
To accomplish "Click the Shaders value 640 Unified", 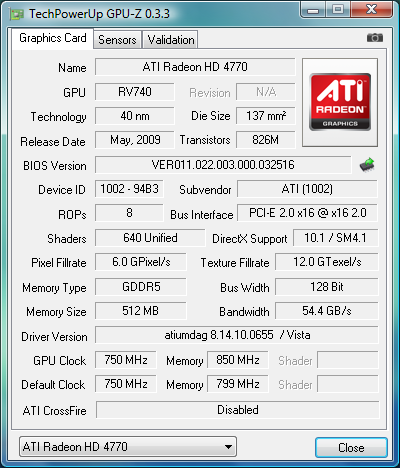I will [x=150, y=238].
